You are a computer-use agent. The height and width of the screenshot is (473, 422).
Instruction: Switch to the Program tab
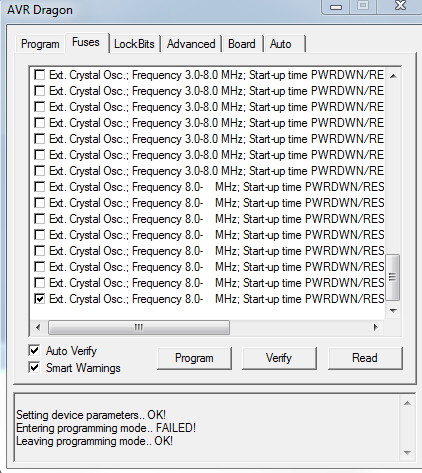coord(40,44)
